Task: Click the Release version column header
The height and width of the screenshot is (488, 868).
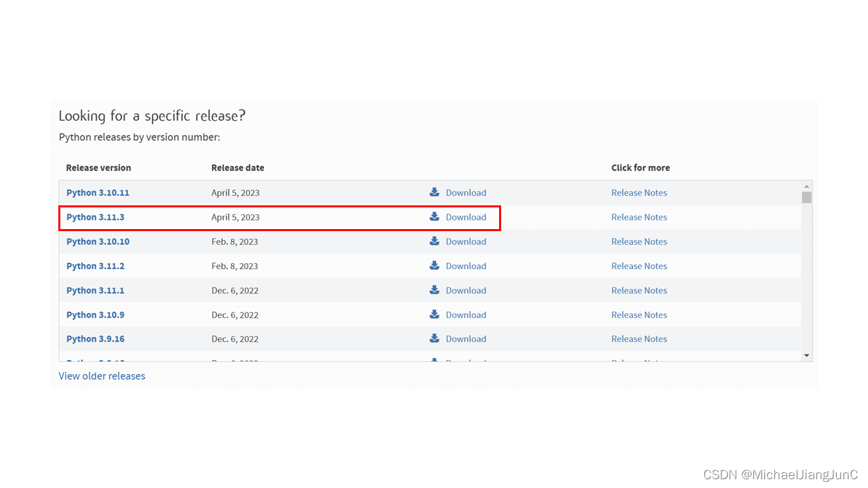Action: (98, 167)
